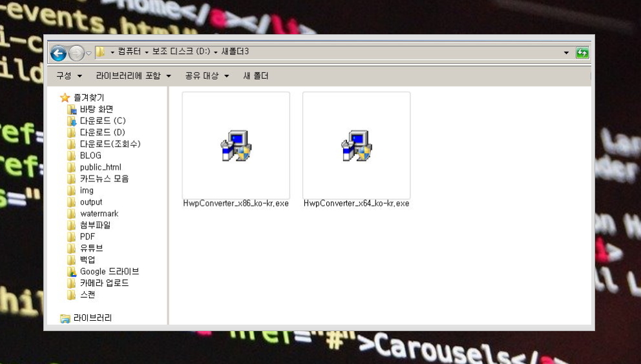The height and width of the screenshot is (364, 641).
Task: Click the img folder icon
Action: 72,190
